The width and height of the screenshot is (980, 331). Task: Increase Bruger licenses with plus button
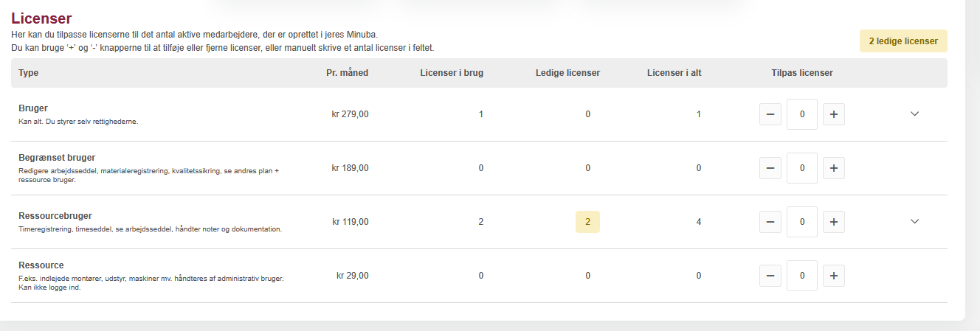[x=833, y=114]
